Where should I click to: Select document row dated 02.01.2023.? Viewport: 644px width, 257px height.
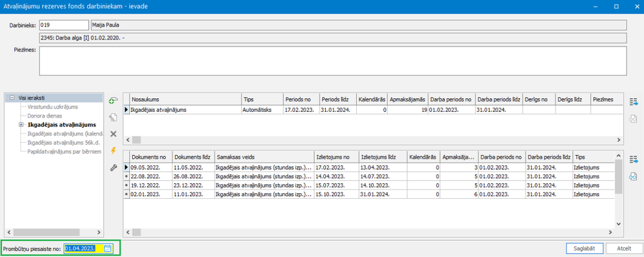tap(369, 194)
